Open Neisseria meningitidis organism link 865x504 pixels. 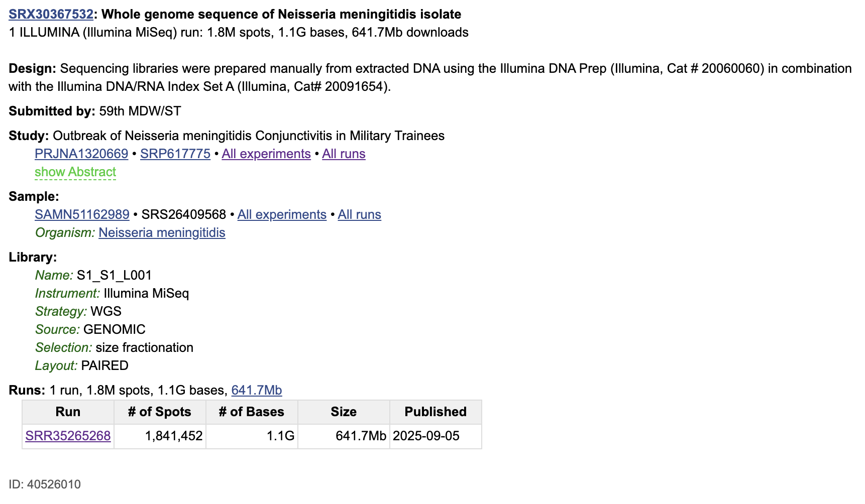162,232
